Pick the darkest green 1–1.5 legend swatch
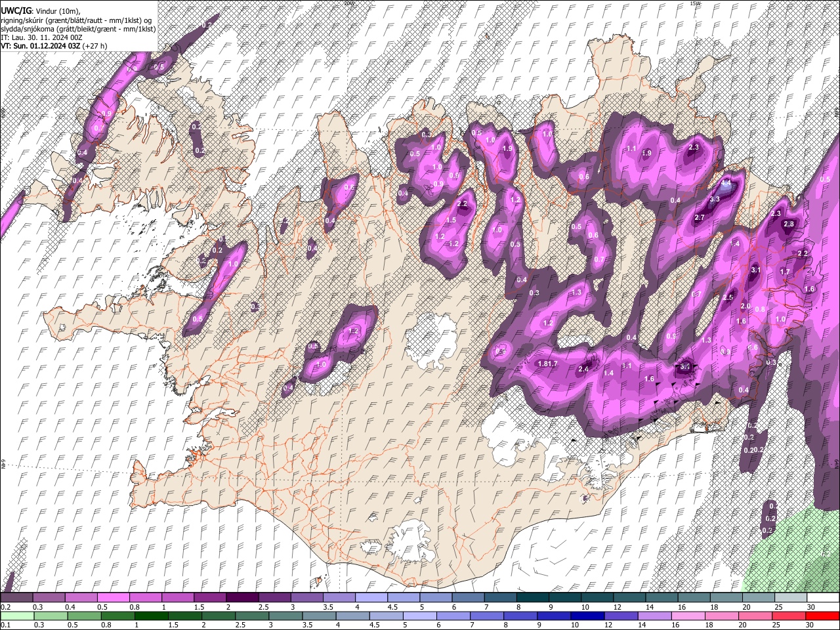Viewport: 840px width, 630px height. click(x=151, y=616)
